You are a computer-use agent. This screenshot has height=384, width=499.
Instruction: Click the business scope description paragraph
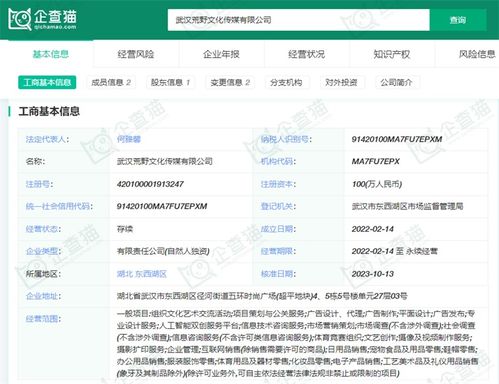tap(298, 343)
